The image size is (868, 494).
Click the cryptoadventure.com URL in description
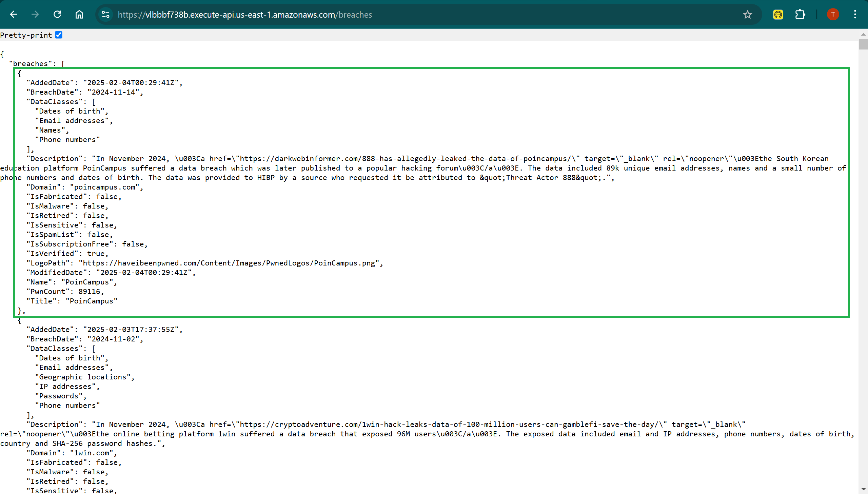point(450,424)
